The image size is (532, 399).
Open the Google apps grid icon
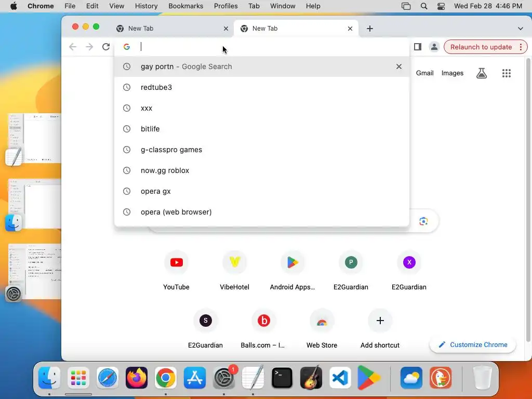506,73
